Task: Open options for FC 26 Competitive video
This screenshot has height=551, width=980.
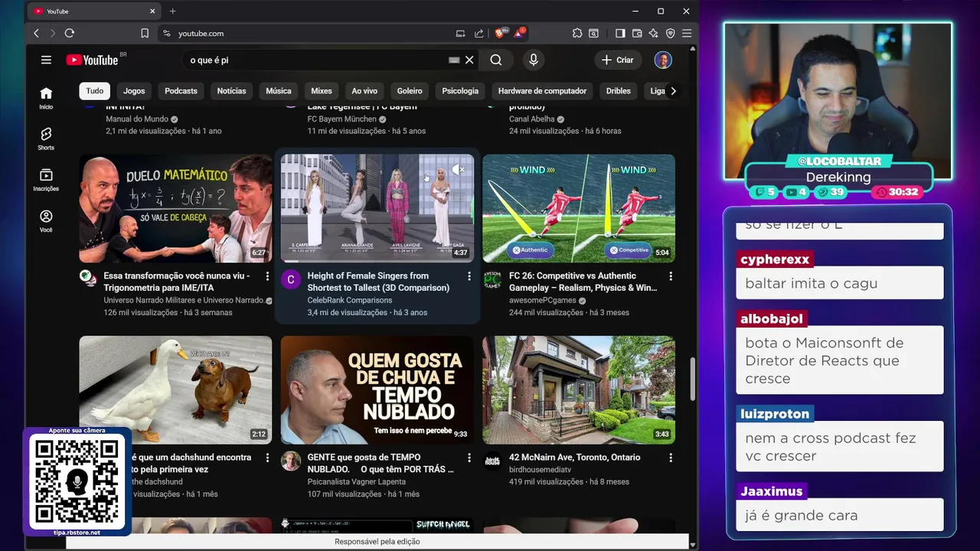Action: (x=671, y=275)
